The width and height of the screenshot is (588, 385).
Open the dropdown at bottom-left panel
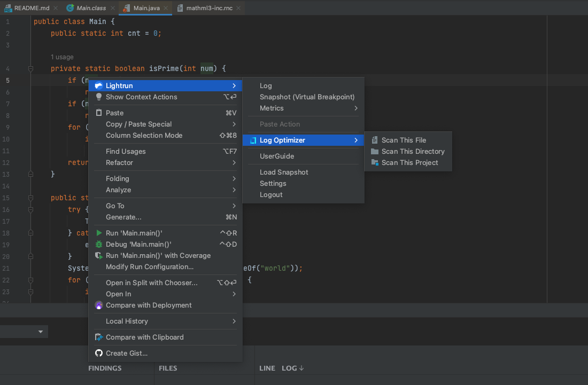point(41,332)
